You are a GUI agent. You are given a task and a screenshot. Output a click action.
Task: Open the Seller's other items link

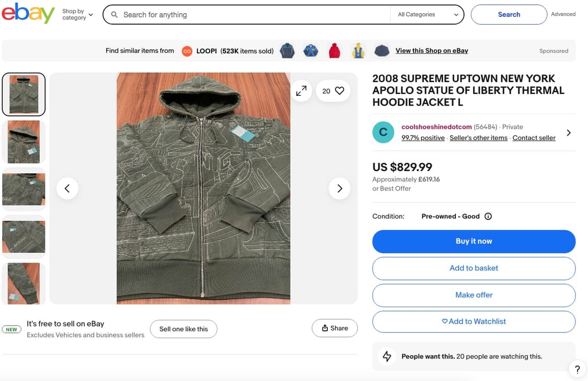coord(478,138)
